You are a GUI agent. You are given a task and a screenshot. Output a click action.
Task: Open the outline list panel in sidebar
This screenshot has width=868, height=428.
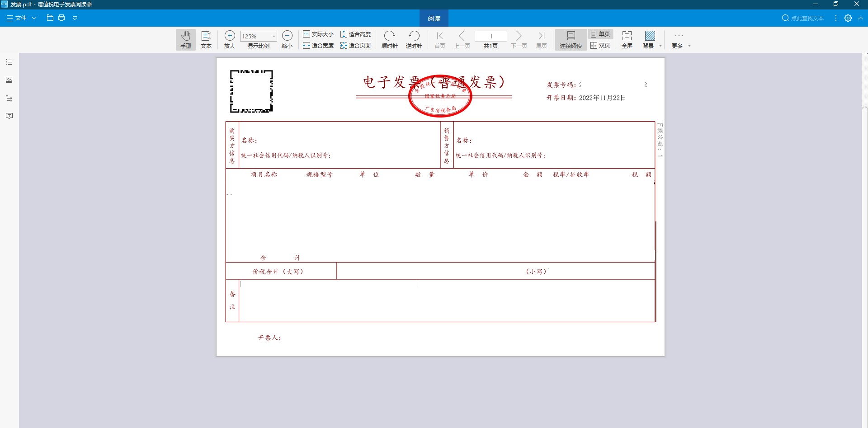9,62
